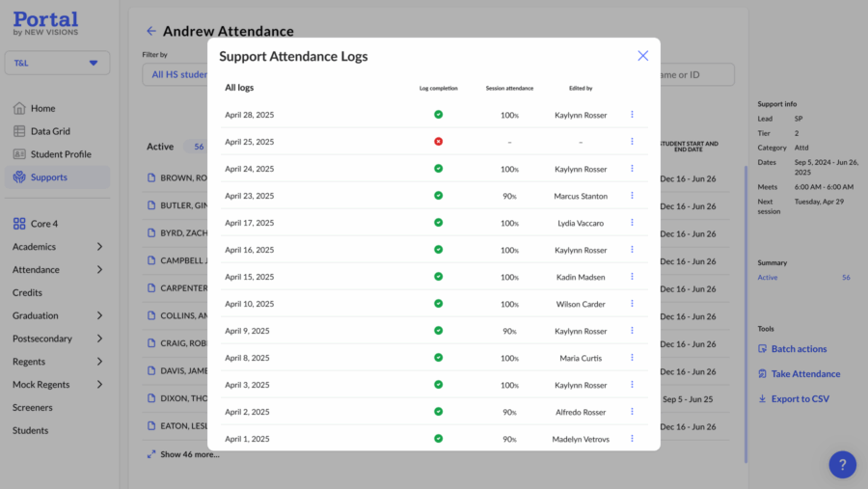Open Student Profile from sidebar

tap(60, 154)
